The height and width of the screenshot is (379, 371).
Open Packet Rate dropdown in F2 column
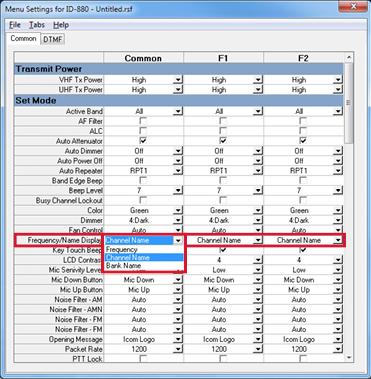338,349
